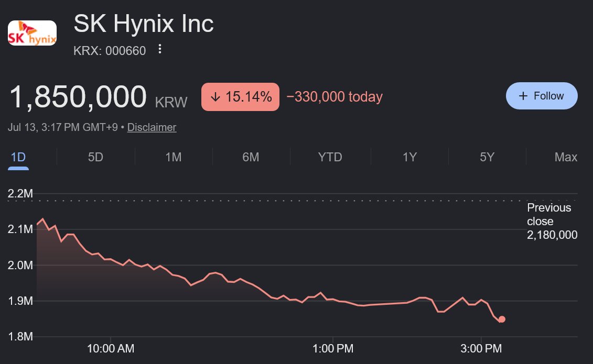Click the Previous close 2,180,000 label
Image resolution: width=593 pixels, height=364 pixels.
pos(552,221)
